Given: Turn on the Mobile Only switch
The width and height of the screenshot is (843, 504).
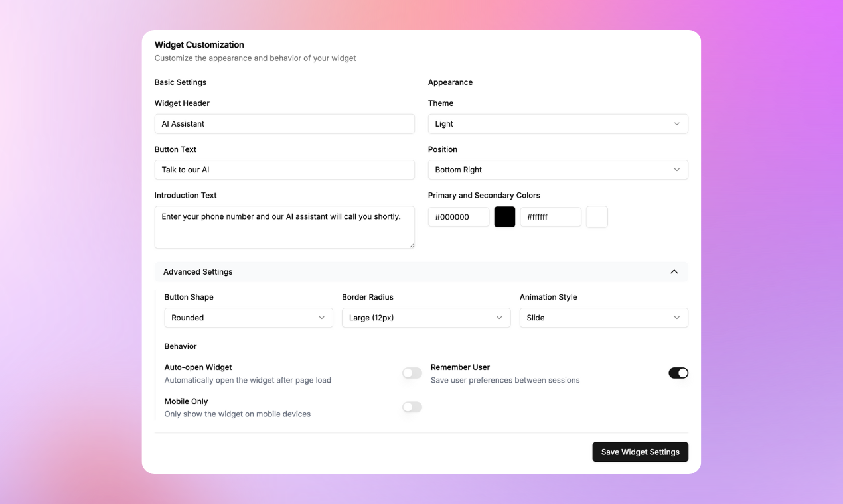Looking at the screenshot, I should click(x=412, y=407).
